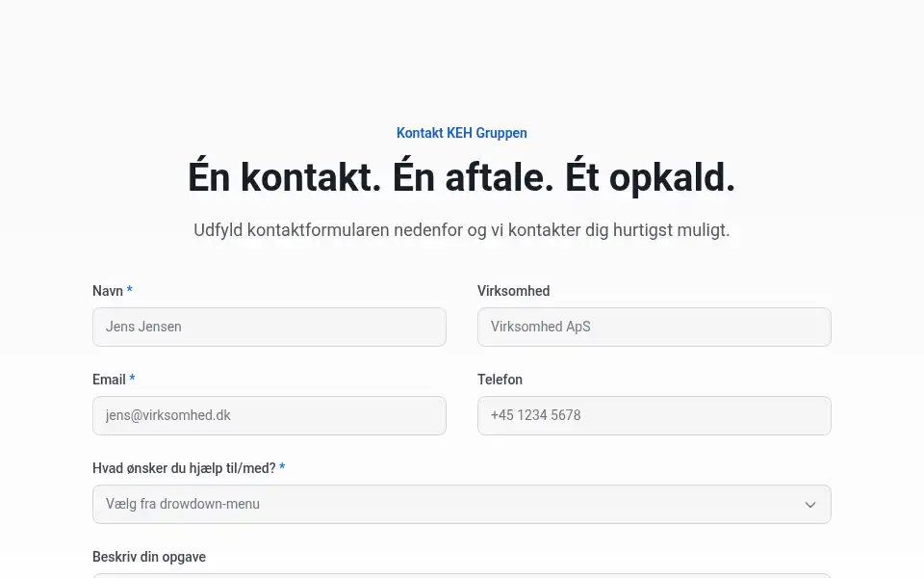Screen dimensions: 924x578
Task: Click the 'Kontakt KEH Gruppen' text
Action: 461,133
